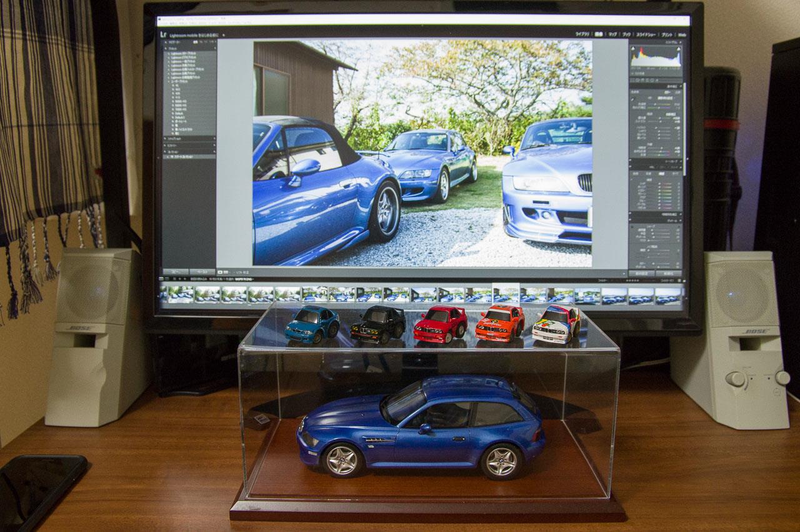Choose 白黒 (Black & White) treatment
This screenshot has width=800, height=532.
[x=677, y=92]
